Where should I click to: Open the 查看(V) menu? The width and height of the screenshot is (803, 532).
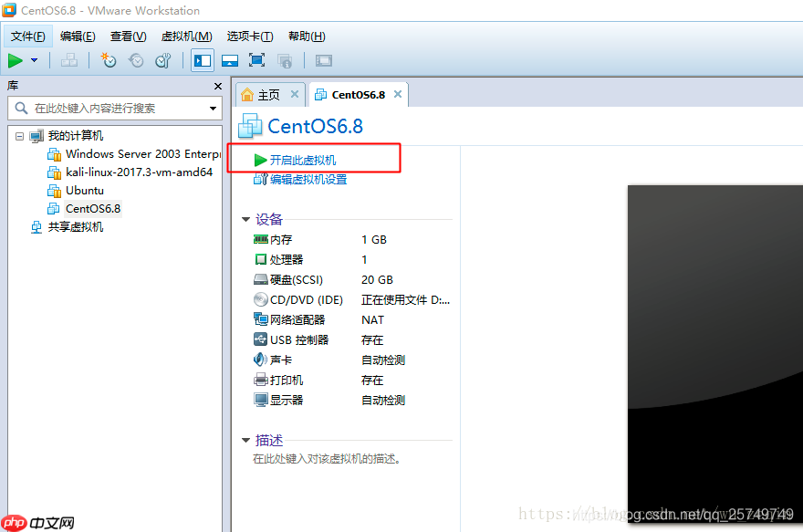(x=128, y=37)
